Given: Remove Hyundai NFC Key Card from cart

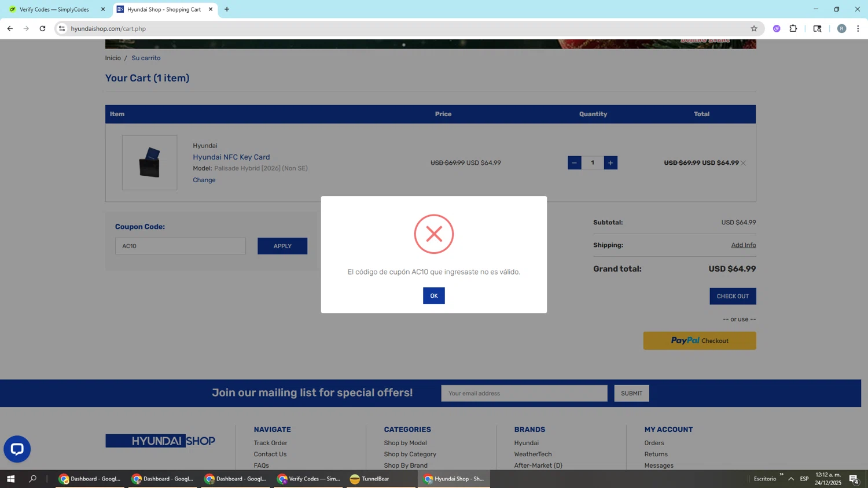Looking at the screenshot, I should [x=744, y=163].
